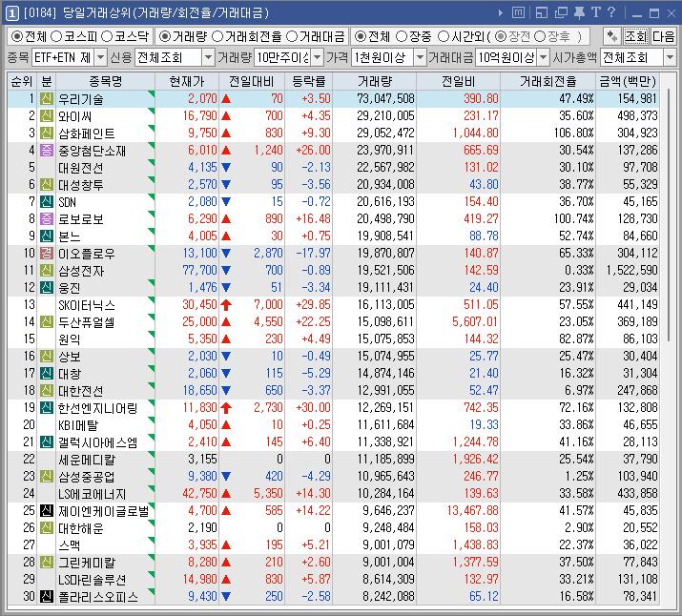
Task: Click the 전일비 column header
Action: 458,81
